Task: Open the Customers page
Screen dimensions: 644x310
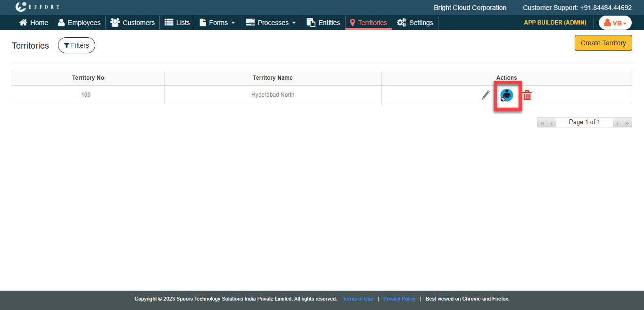Action: click(x=132, y=23)
